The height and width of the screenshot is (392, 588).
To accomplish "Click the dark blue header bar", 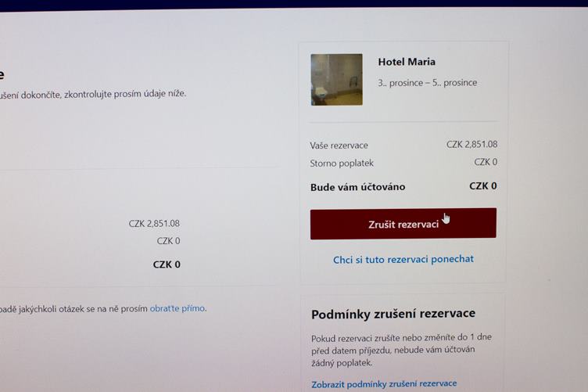I will click(294, 4).
